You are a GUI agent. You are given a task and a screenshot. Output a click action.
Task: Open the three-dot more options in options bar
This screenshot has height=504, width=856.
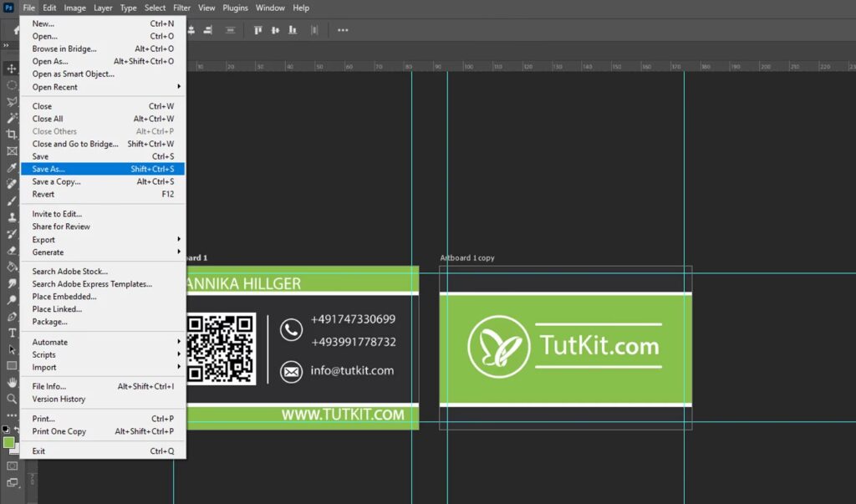tap(343, 30)
